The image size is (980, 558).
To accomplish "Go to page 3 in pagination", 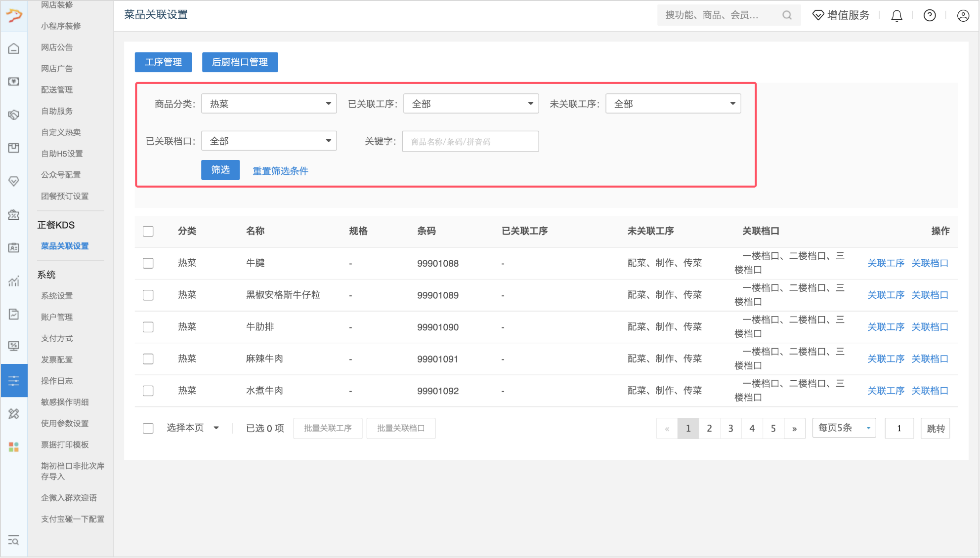I will coord(730,428).
